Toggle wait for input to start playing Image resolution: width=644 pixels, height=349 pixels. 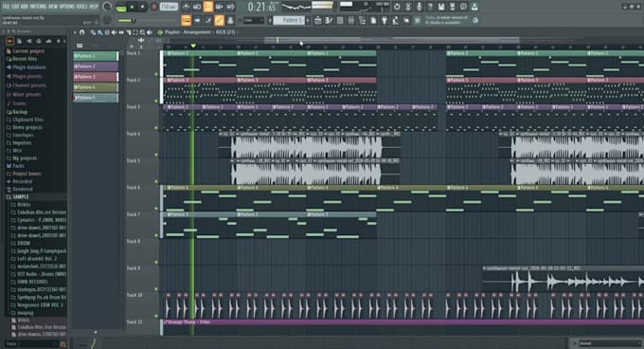197,7
